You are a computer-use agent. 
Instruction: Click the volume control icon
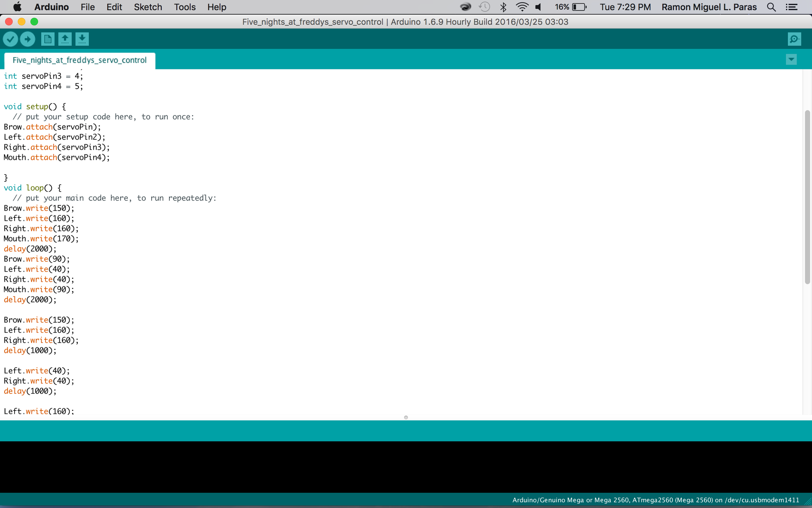coord(538,7)
